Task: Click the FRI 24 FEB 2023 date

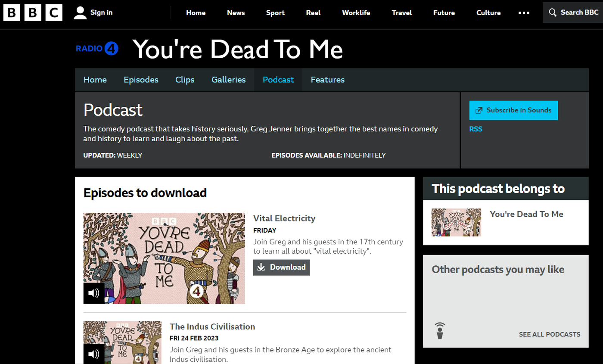Action: 194,338
